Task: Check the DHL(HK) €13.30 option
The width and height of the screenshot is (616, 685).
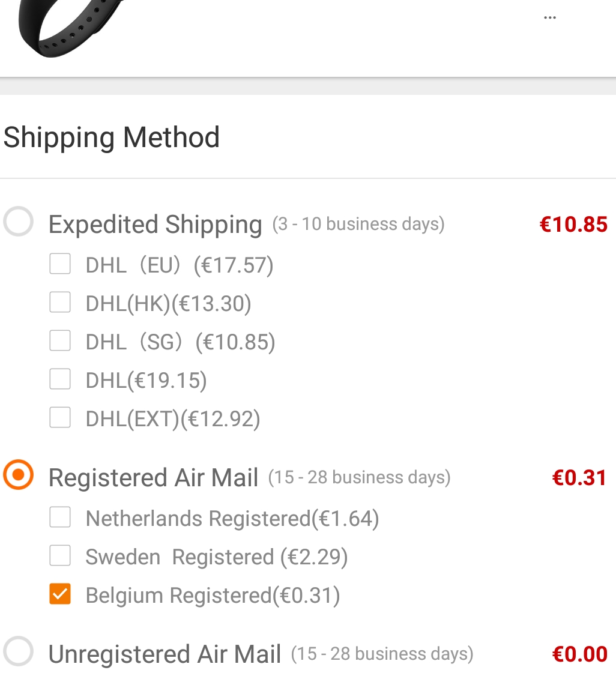Action: tap(60, 303)
